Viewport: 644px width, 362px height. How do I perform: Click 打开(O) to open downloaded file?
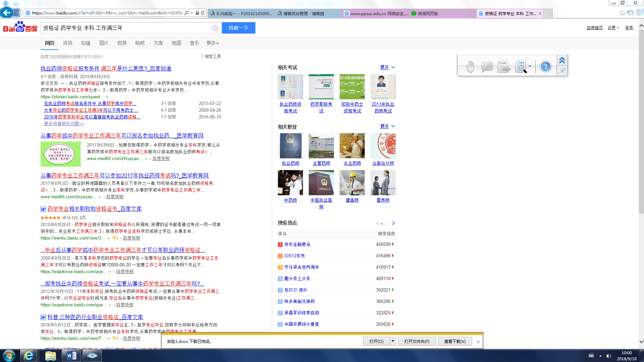tap(376, 341)
